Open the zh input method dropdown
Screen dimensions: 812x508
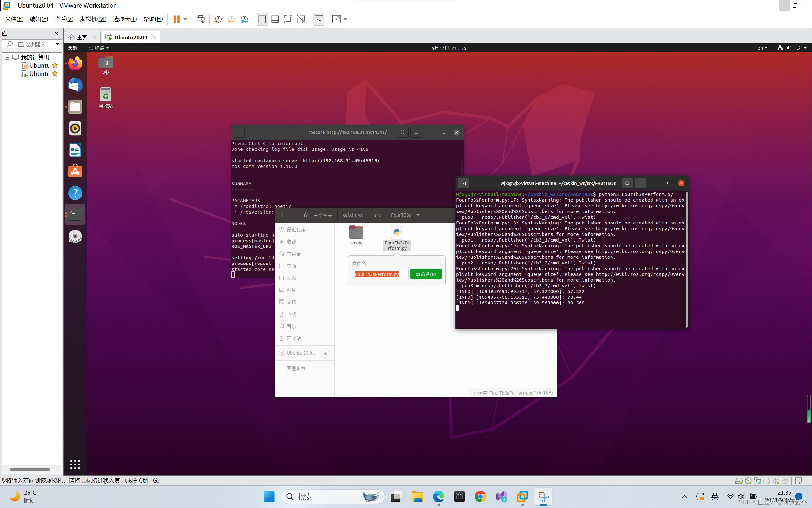pos(762,48)
